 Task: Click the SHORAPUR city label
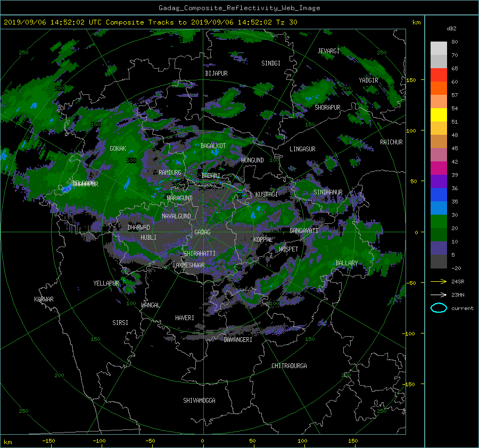(x=327, y=107)
